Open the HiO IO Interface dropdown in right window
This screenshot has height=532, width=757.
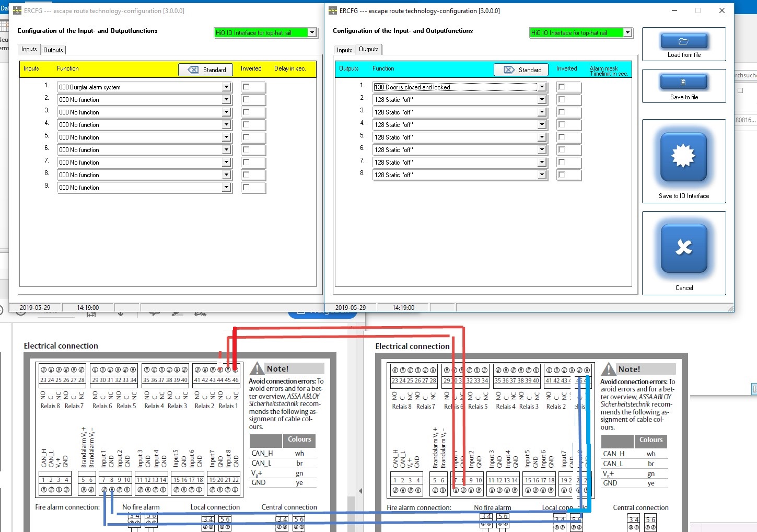click(x=627, y=32)
